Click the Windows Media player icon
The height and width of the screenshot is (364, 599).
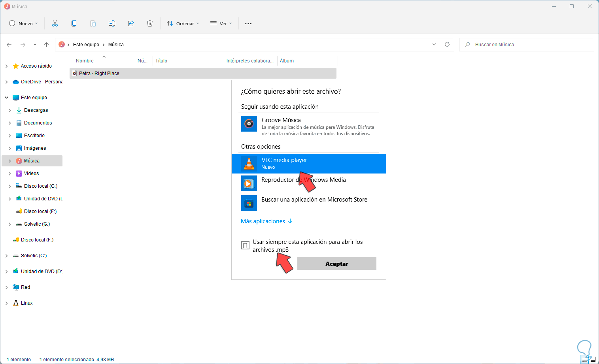click(x=249, y=183)
